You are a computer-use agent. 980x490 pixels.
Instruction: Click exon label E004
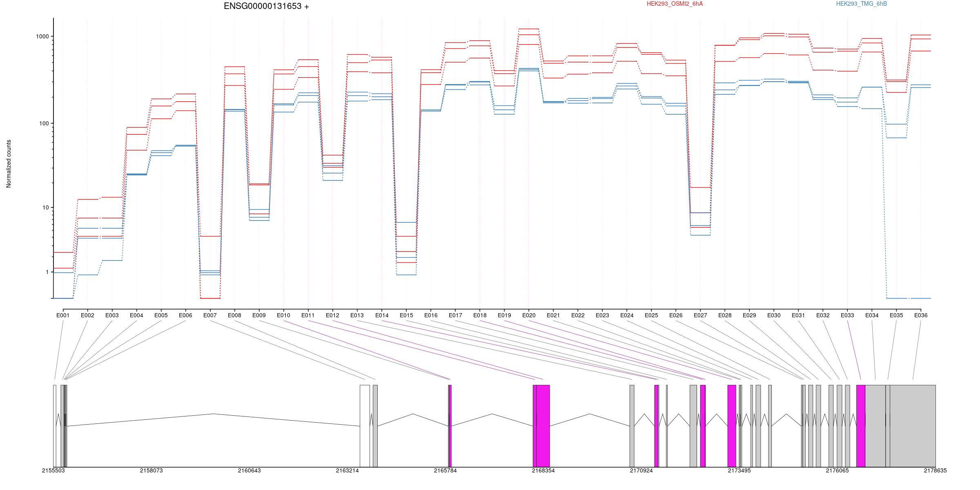(136, 315)
